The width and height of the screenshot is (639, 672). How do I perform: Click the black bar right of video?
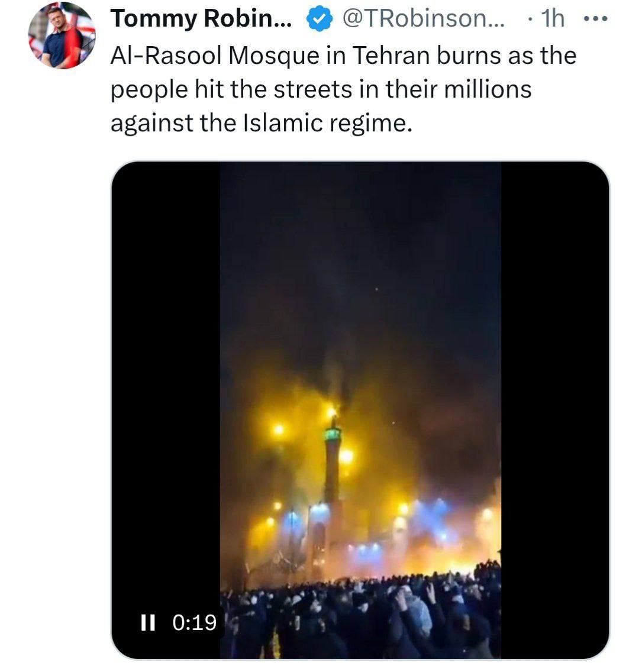click(554, 410)
